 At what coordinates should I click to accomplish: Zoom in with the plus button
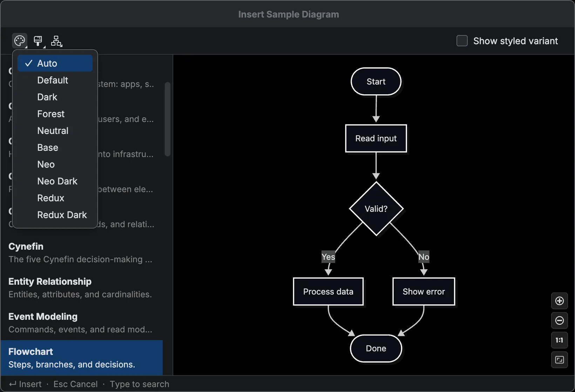[x=560, y=301]
